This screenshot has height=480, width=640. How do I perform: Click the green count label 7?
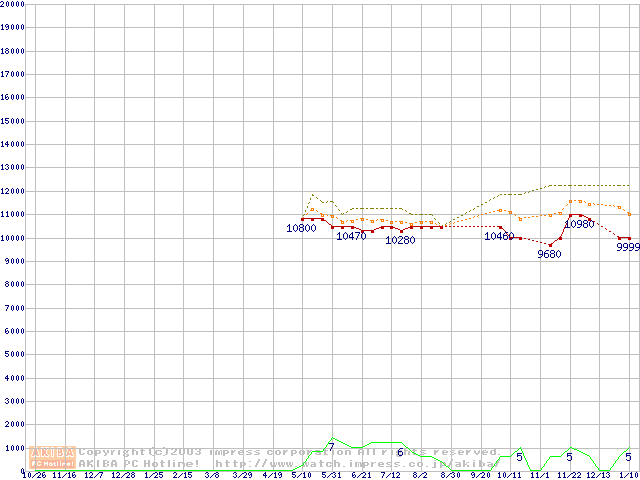(x=331, y=446)
